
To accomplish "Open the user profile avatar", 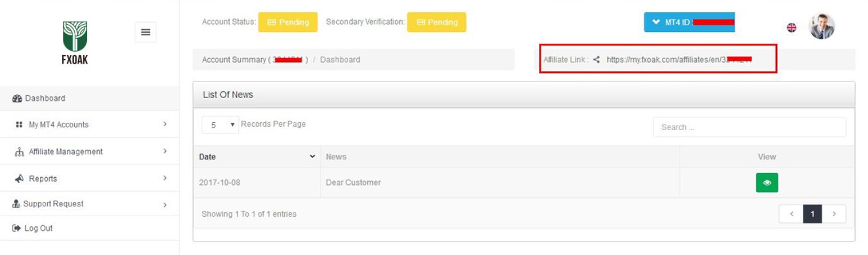I will pos(821,26).
